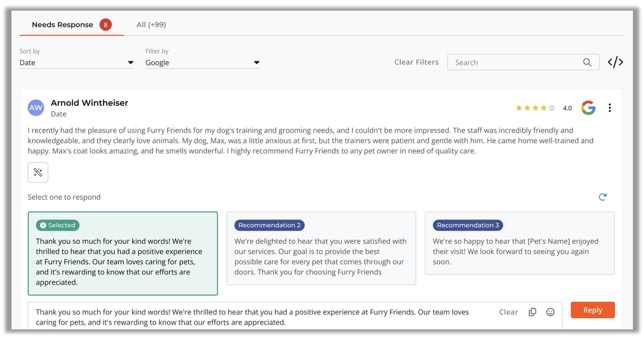Open the three-dot review options menu
This screenshot has width=644, height=338.
[609, 108]
